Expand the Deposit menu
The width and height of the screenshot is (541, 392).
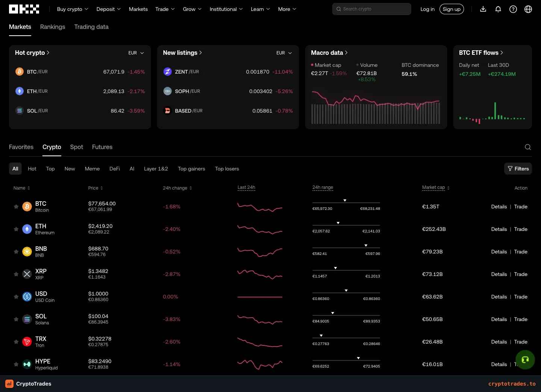coord(109,9)
